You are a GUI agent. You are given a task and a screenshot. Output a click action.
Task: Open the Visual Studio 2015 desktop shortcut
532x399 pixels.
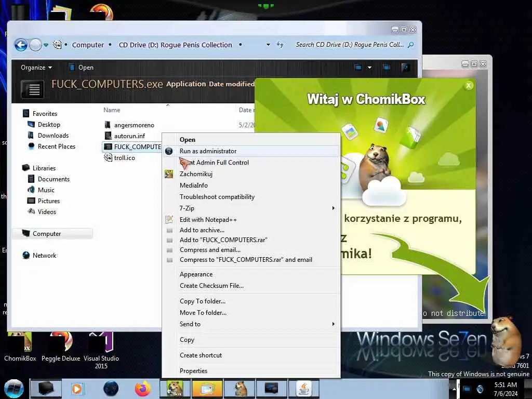101,351
